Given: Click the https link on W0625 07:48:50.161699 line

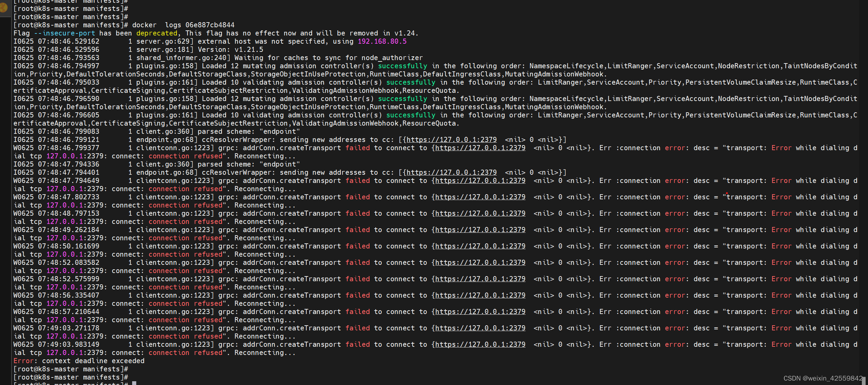Looking at the screenshot, I should click(480, 246).
